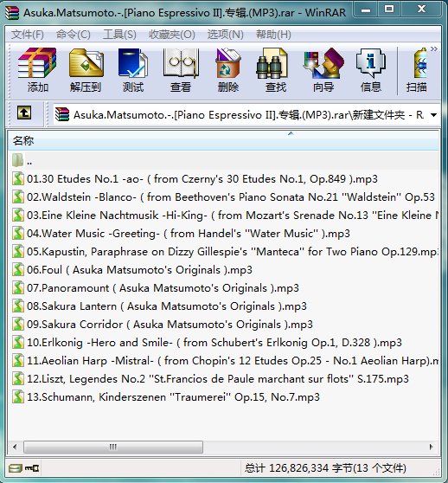The image size is (448, 483).
Task: Maximize the WinRAR window
Action: (389, 10)
